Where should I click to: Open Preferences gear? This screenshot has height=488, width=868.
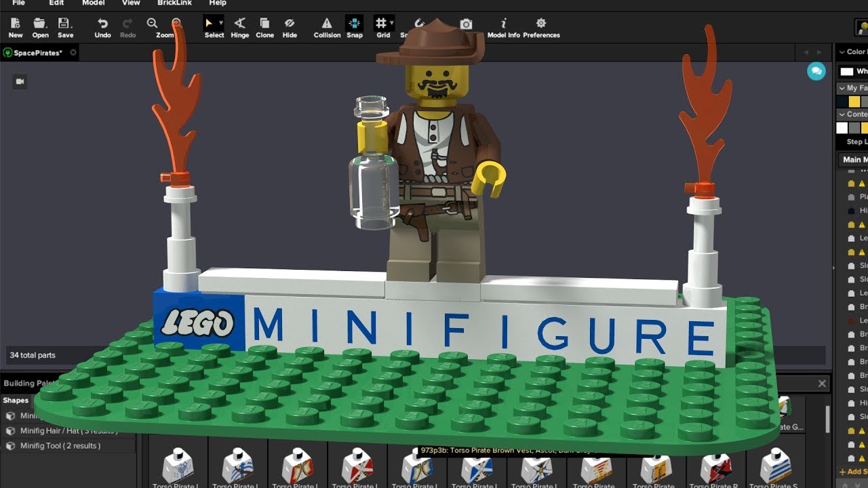pyautogui.click(x=541, y=28)
